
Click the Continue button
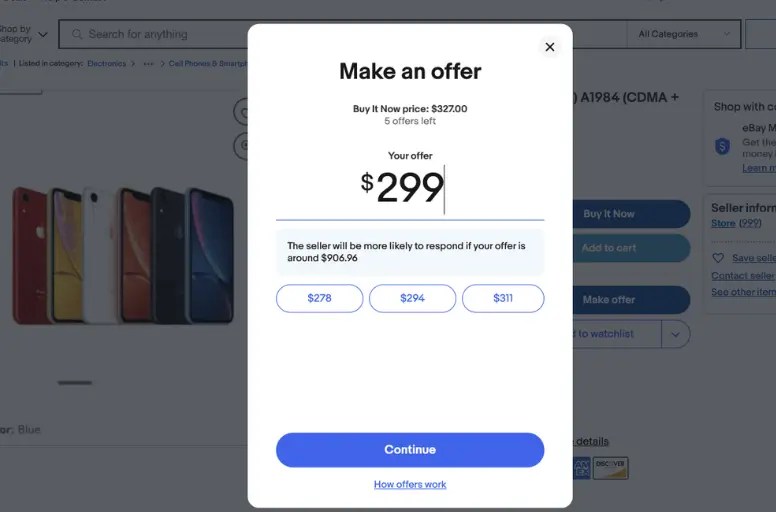pos(410,450)
